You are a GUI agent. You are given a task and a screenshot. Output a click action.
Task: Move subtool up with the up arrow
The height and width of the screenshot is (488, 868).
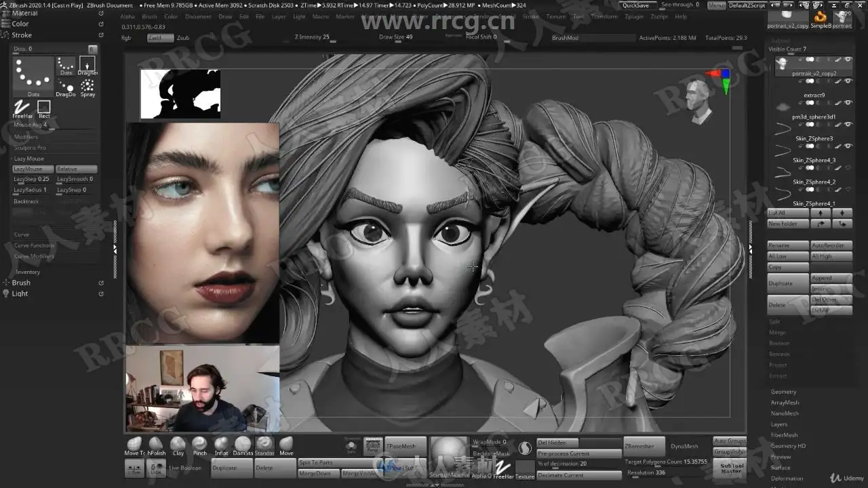pos(821,213)
